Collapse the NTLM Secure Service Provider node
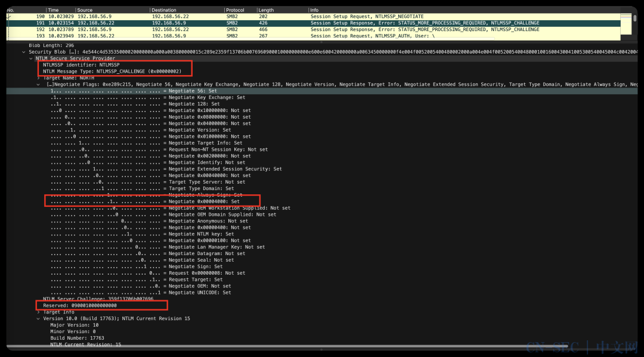Image resolution: width=644 pixels, height=357 pixels. (31, 58)
